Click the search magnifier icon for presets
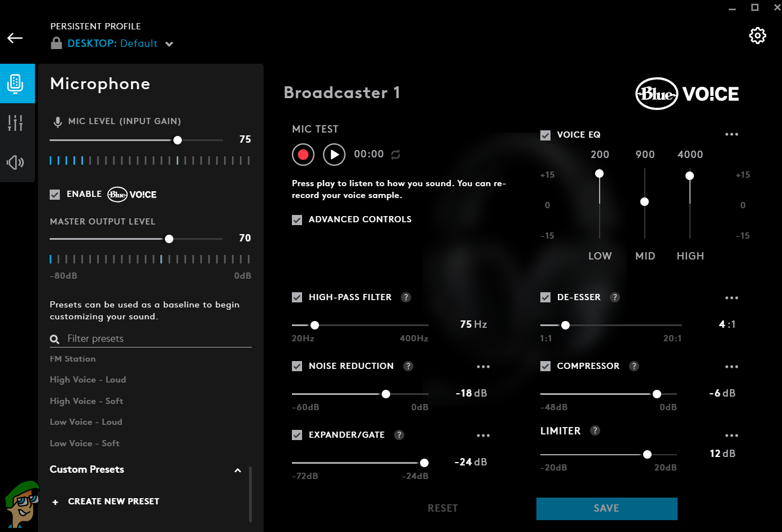Viewport: 782px width, 532px height. pos(55,339)
